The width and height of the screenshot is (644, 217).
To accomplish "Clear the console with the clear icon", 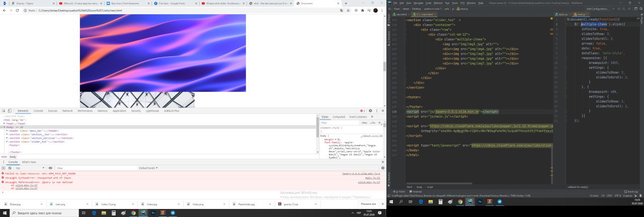I will click(x=10, y=168).
